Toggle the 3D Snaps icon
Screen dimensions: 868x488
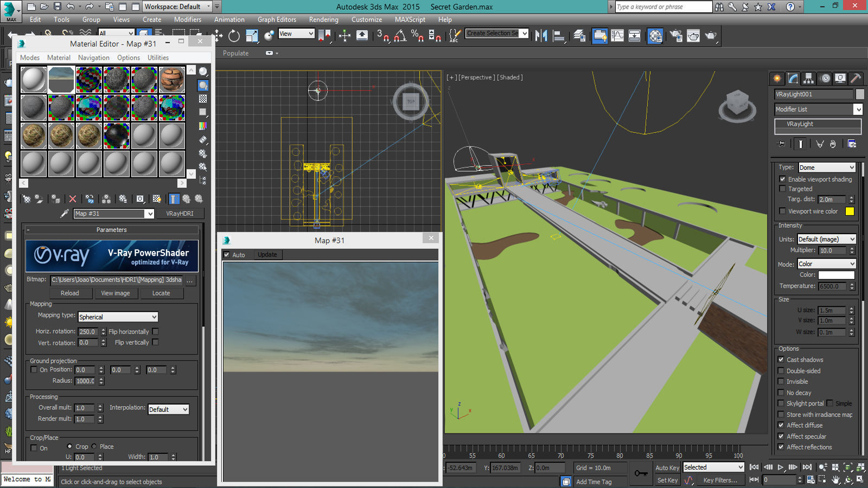click(x=383, y=36)
